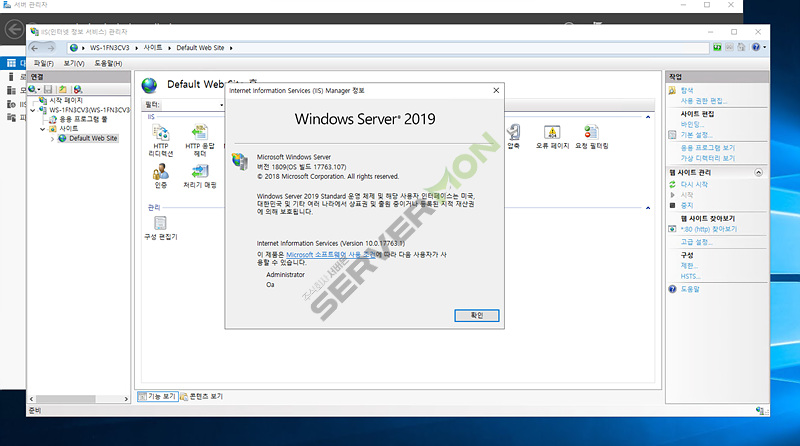
Task: Open the 보기(V) menu
Action: point(74,63)
